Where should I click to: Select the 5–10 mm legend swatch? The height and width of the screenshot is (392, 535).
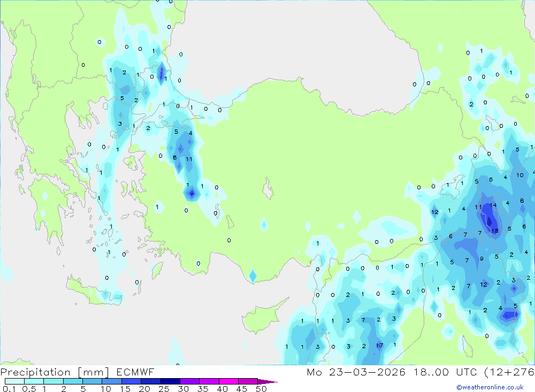click(x=92, y=381)
